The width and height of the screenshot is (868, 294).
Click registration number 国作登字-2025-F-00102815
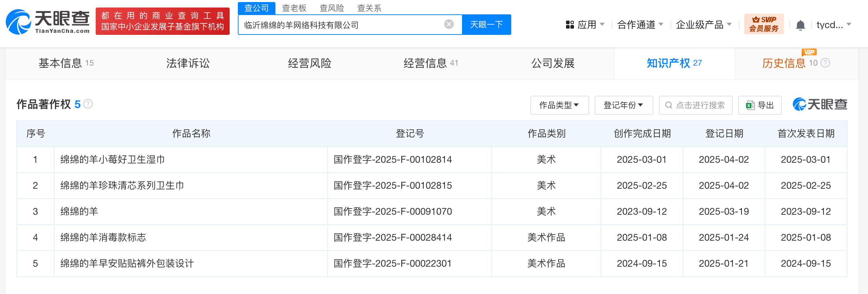click(x=393, y=185)
